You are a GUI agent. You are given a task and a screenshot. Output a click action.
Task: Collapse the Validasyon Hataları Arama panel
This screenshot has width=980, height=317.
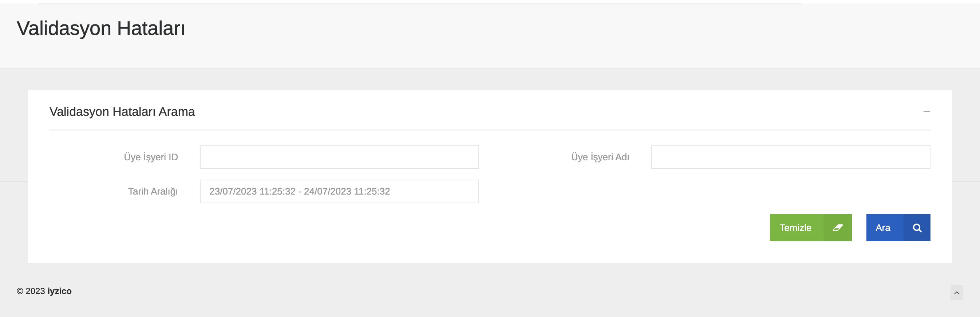pyautogui.click(x=926, y=111)
